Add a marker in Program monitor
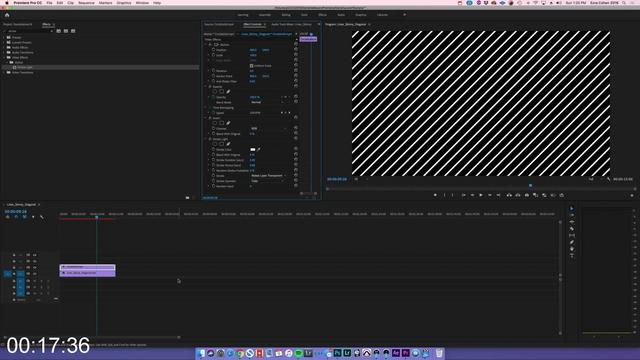 435,196
